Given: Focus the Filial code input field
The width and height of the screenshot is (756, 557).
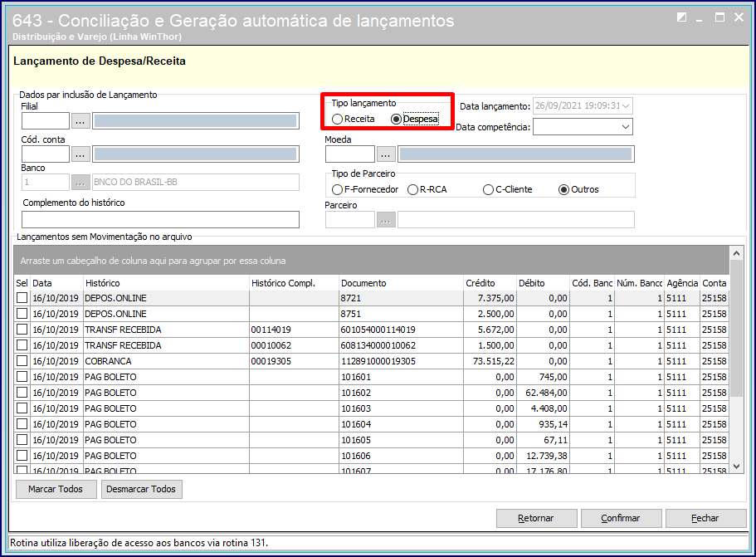Looking at the screenshot, I should 46,121.
